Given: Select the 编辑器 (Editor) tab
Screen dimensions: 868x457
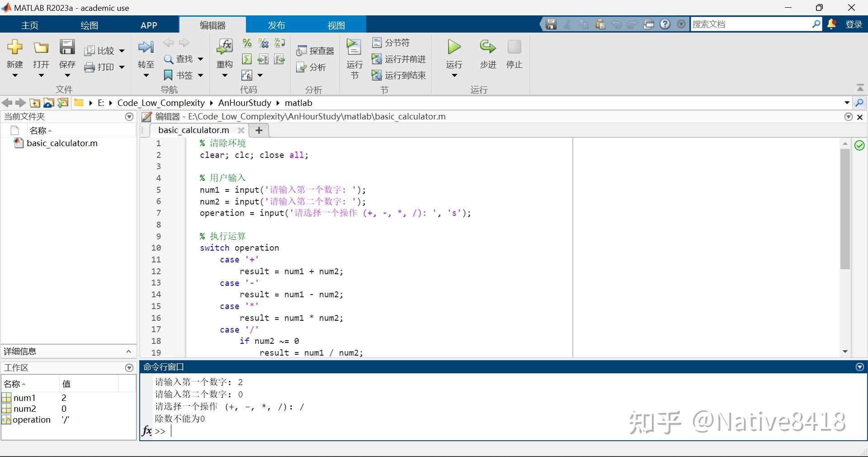Looking at the screenshot, I should pyautogui.click(x=212, y=25).
